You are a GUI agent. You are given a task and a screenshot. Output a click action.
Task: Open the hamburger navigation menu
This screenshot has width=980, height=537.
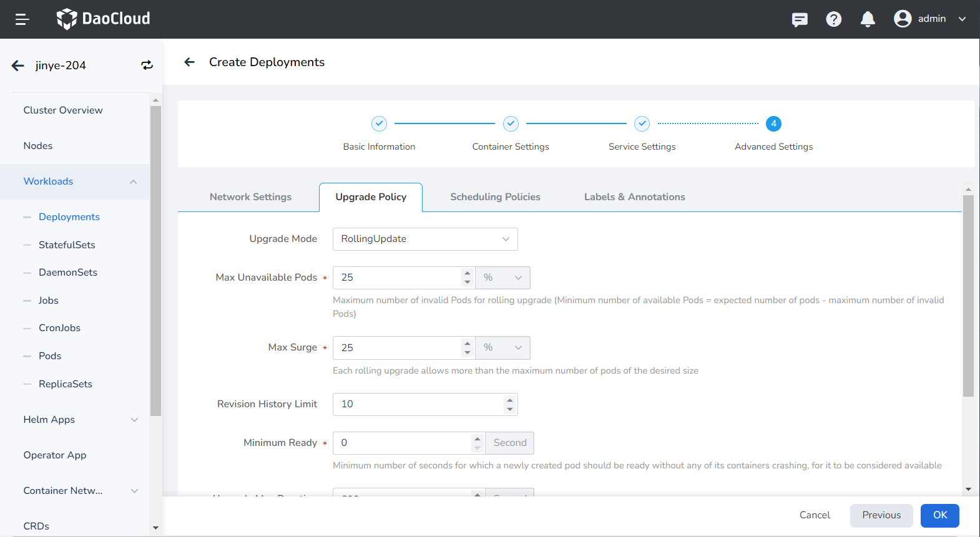tap(22, 19)
